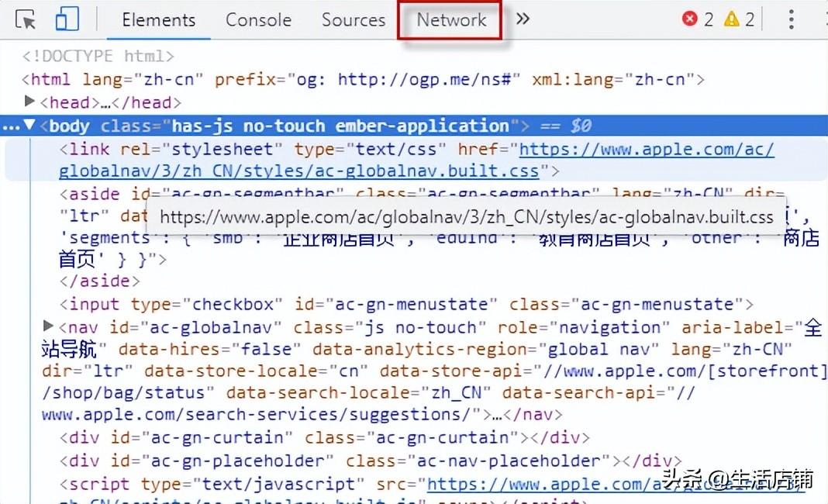Viewport: 828px width, 504px height.
Task: Activate the inspect element picker icon
Action: click(26, 19)
